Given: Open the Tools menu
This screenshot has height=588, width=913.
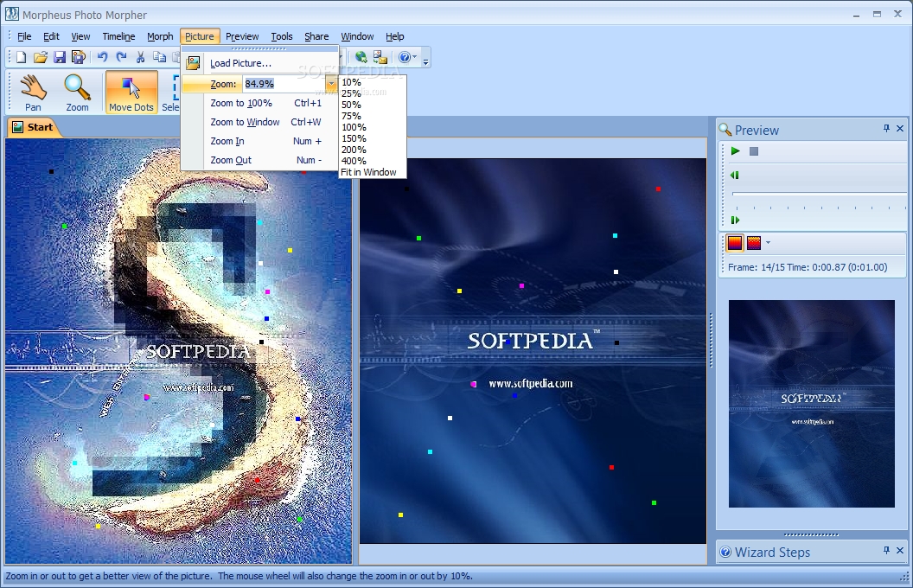Looking at the screenshot, I should [x=282, y=36].
